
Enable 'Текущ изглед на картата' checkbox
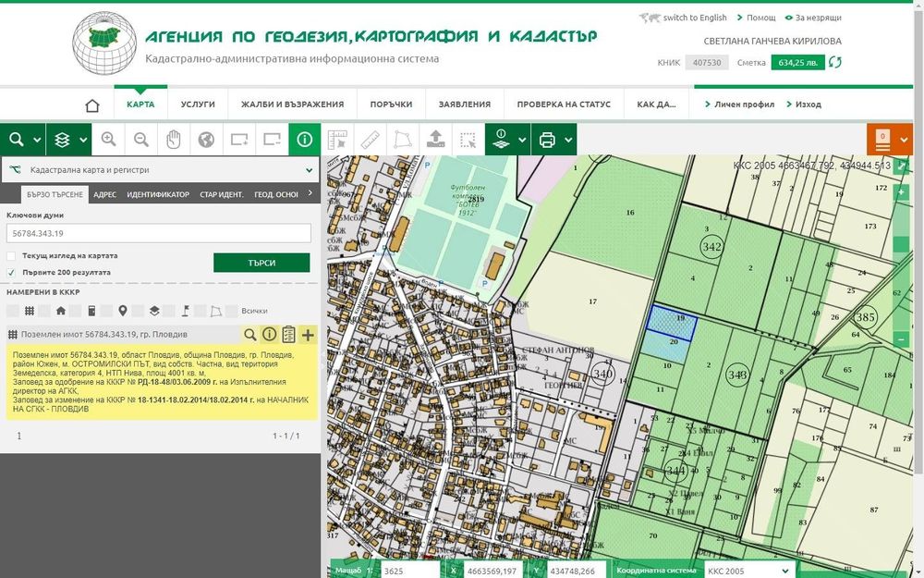pyautogui.click(x=11, y=256)
